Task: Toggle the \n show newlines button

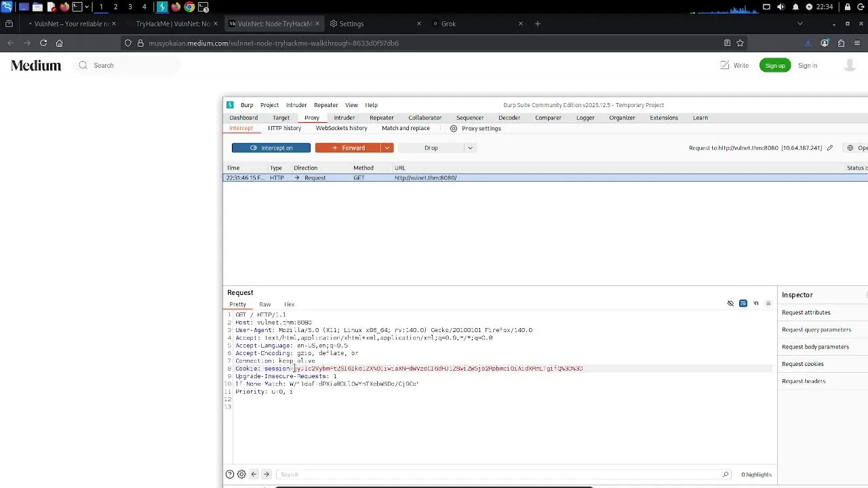Action: pos(755,304)
